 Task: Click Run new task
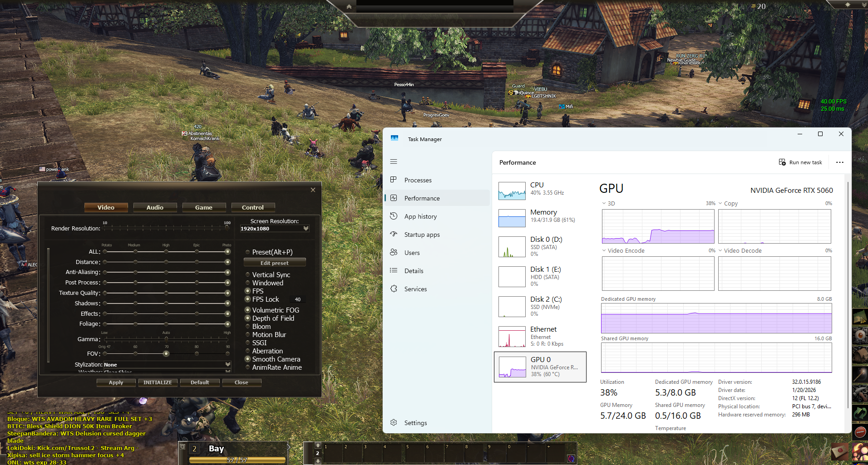[x=800, y=162]
